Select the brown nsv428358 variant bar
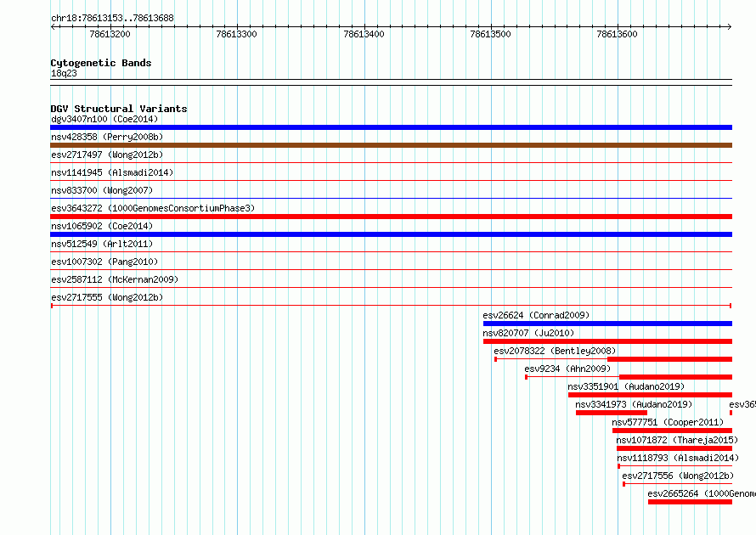756x535 pixels. pos(391,145)
